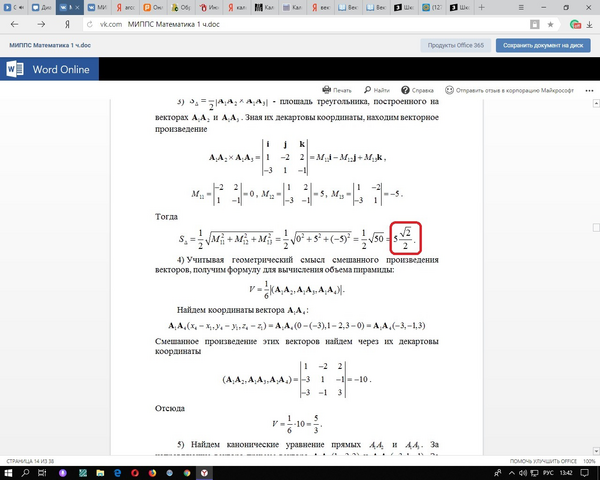Click the word 'Отсюда' in document
Screen dimensions: 600x480
[170, 408]
